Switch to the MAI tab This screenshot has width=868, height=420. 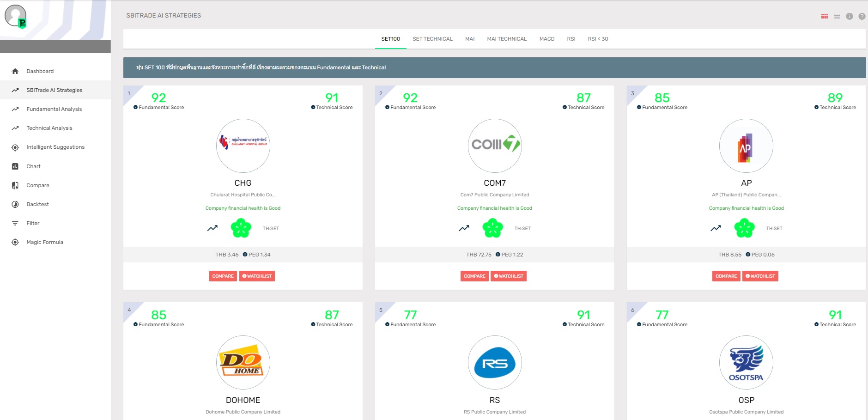tap(470, 39)
